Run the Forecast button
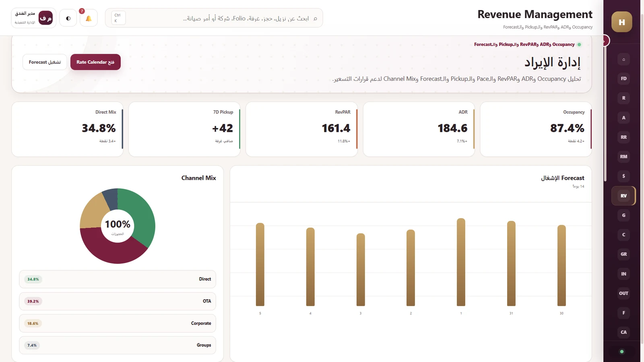 (x=45, y=62)
